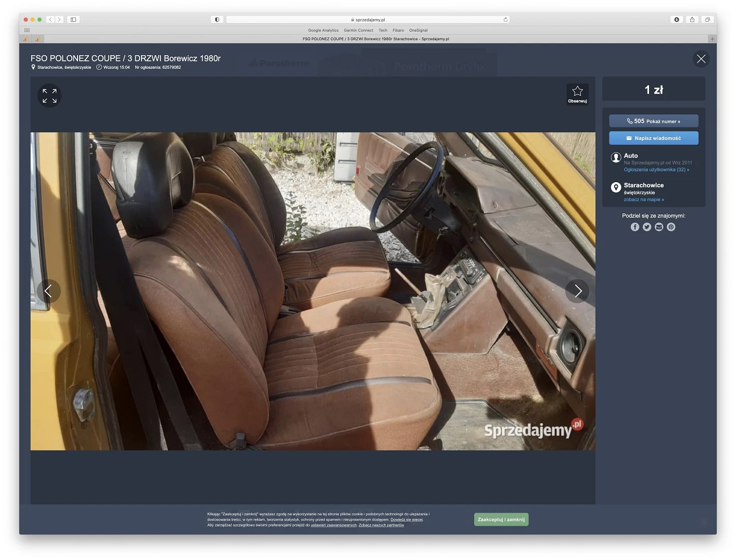Share the listing on Facebook
The height and width of the screenshot is (560, 736).
[635, 227]
